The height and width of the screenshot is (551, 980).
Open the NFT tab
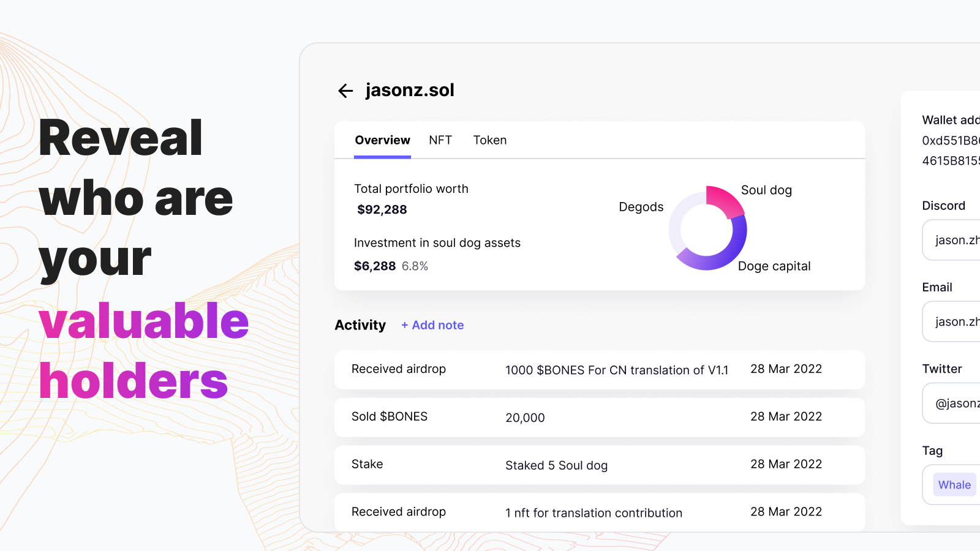pyautogui.click(x=440, y=140)
